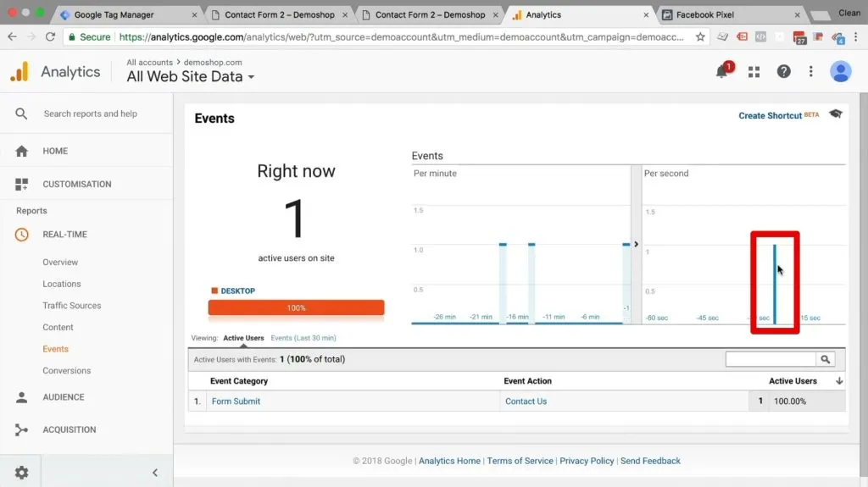Screen dimensions: 868x487
Task: Click the Acquisition arrows icon
Action: click(x=21, y=429)
